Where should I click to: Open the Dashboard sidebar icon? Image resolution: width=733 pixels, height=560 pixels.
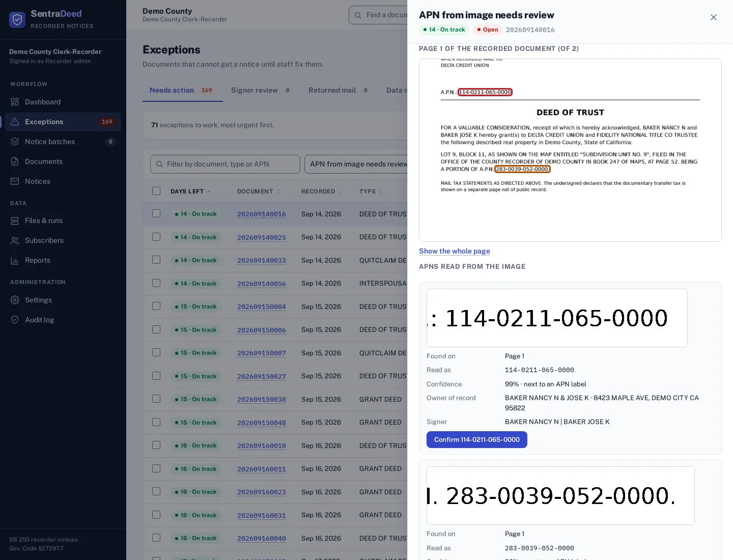[x=15, y=102]
